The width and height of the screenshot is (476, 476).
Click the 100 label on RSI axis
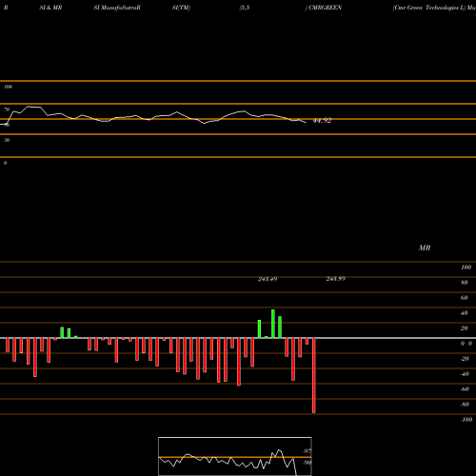pyautogui.click(x=9, y=87)
